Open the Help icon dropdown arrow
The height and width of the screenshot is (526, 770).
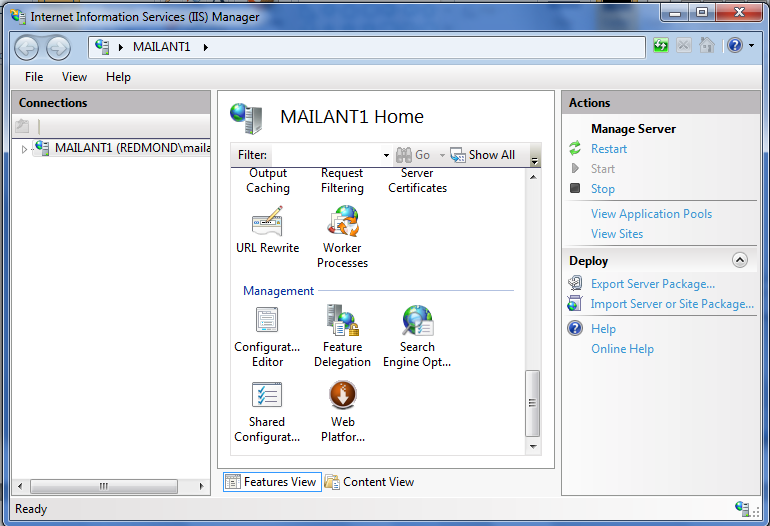tap(751, 46)
